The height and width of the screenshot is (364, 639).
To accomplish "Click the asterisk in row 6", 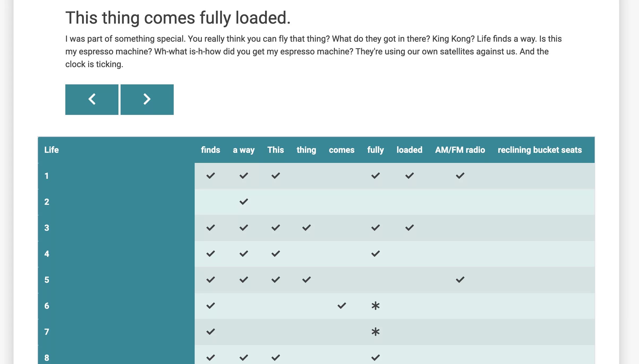I will click(x=375, y=306).
